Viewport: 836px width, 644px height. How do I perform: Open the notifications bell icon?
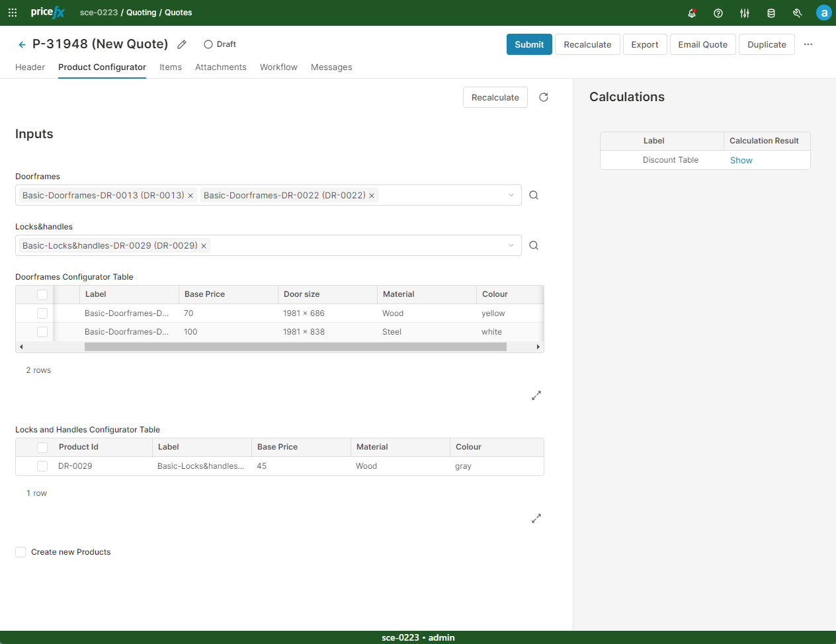tap(692, 13)
